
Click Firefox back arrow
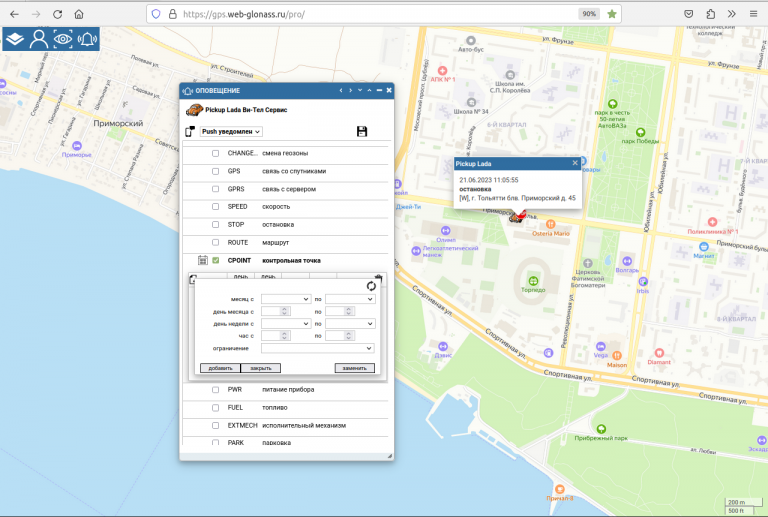(14, 14)
